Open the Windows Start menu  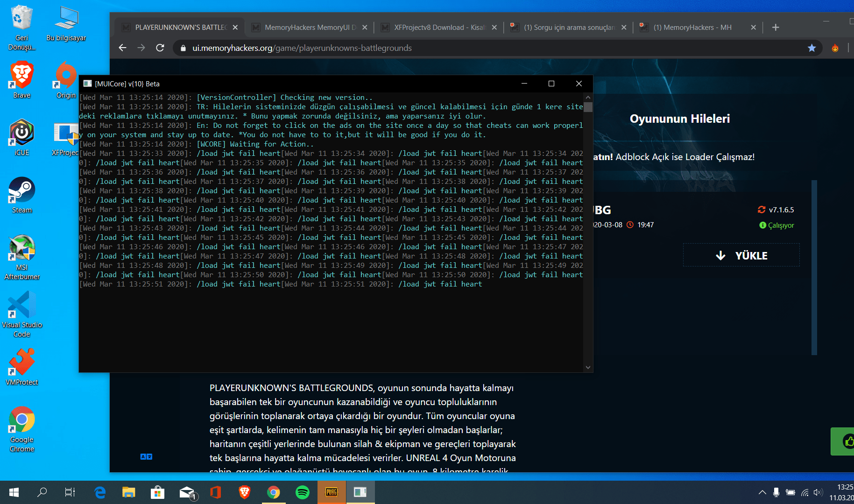point(14,492)
